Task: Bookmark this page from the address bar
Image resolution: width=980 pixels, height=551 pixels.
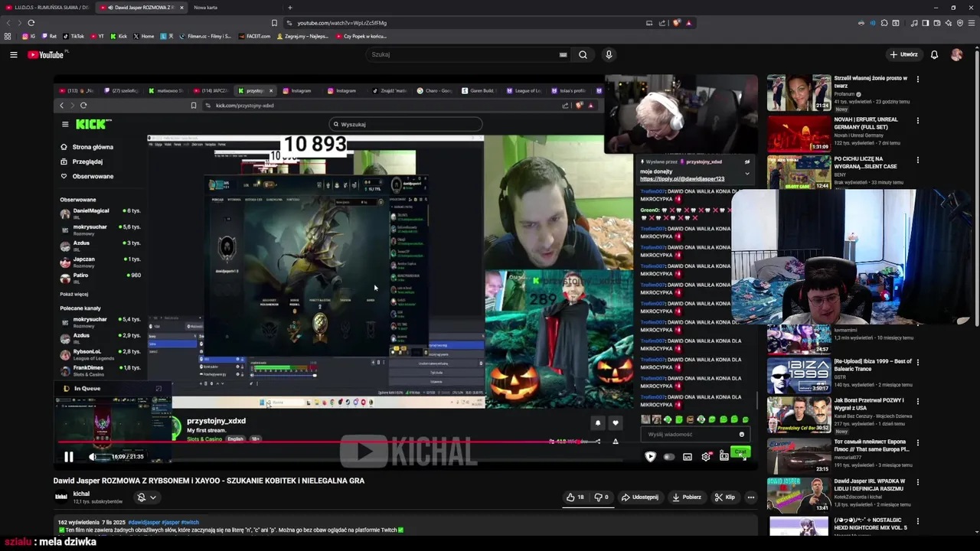Action: pyautogui.click(x=274, y=23)
